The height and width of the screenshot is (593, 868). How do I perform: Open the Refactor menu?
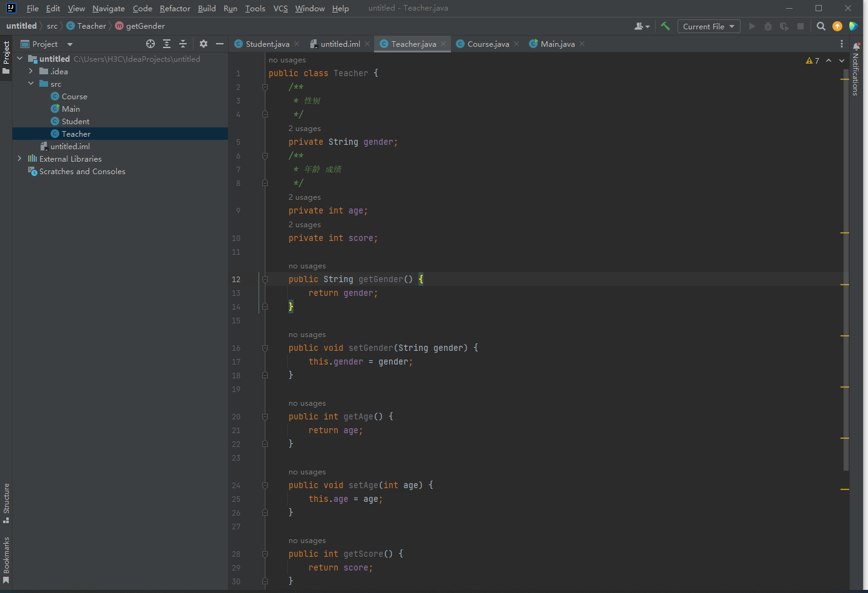click(x=175, y=9)
